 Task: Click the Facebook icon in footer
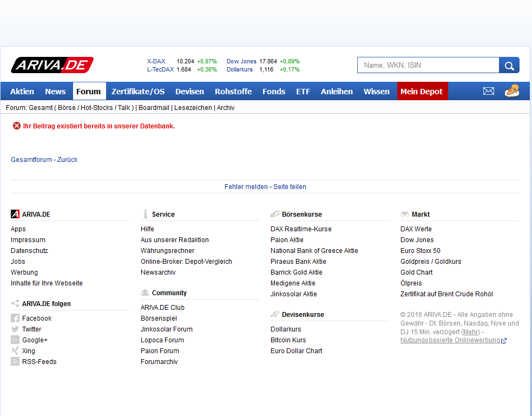tap(15, 318)
